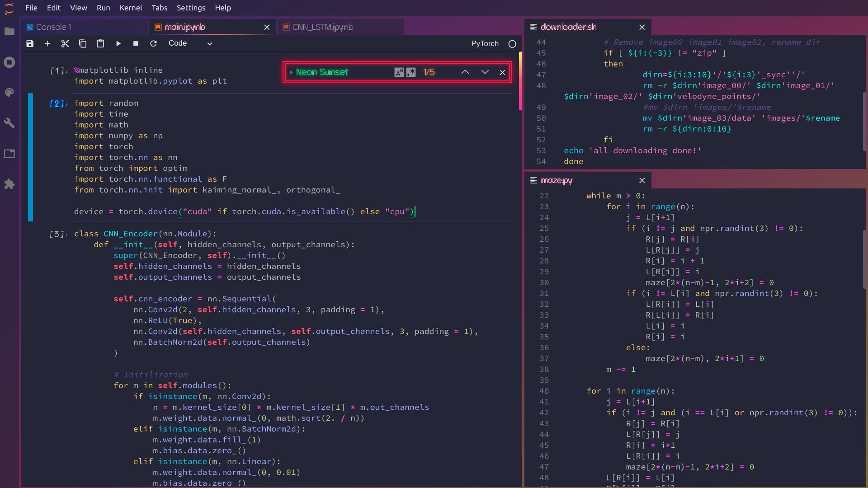Insert a new cell with the plus icon
Image resolution: width=868 pixels, height=488 pixels.
pos(47,43)
